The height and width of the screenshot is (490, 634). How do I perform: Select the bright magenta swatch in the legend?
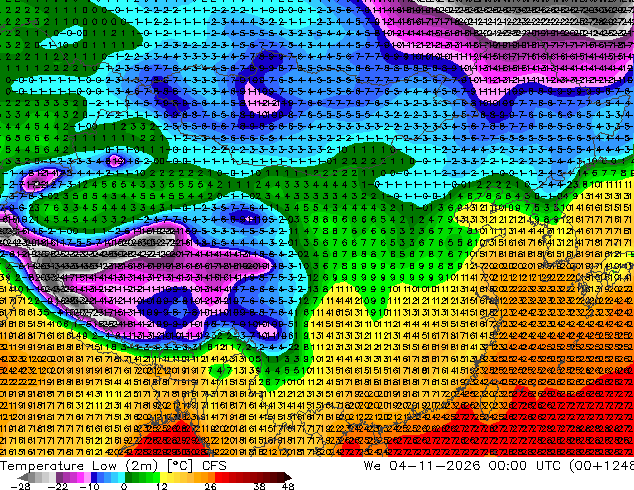coord(80,477)
